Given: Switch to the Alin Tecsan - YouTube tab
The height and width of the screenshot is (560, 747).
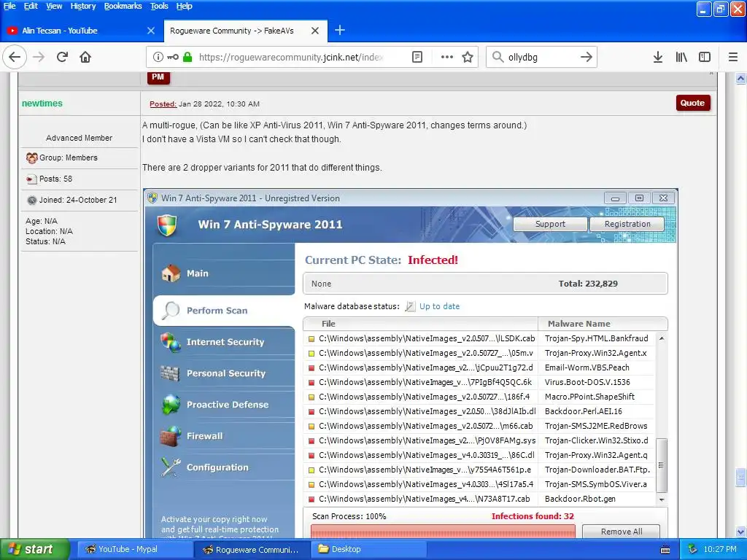Looking at the screenshot, I should [82, 31].
